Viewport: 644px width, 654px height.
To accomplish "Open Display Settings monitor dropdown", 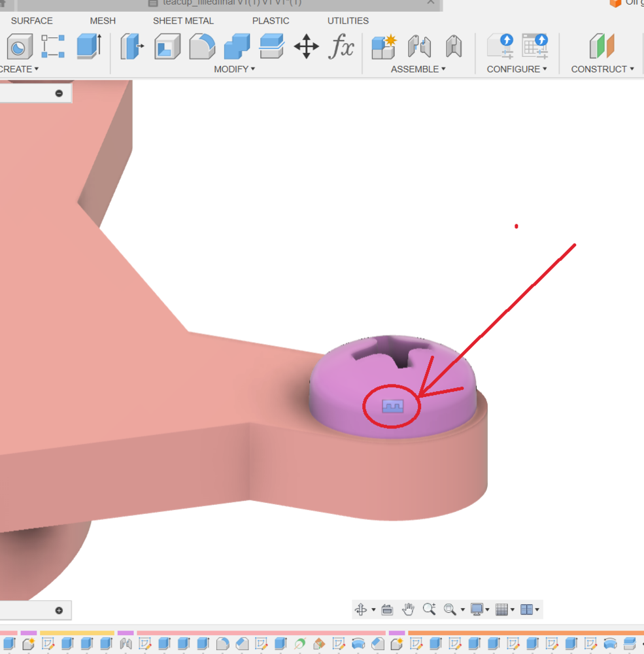I will tap(480, 610).
